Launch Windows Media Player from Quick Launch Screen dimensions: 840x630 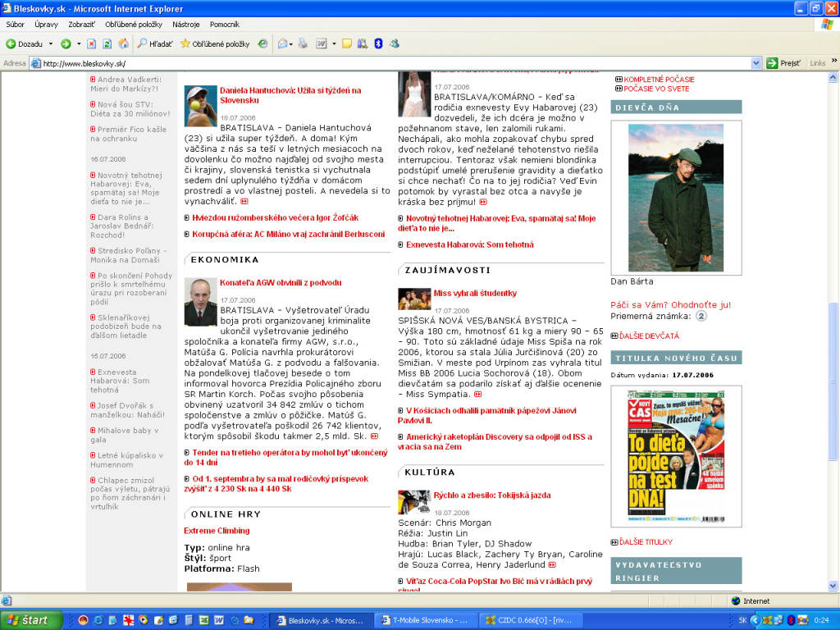click(x=144, y=620)
